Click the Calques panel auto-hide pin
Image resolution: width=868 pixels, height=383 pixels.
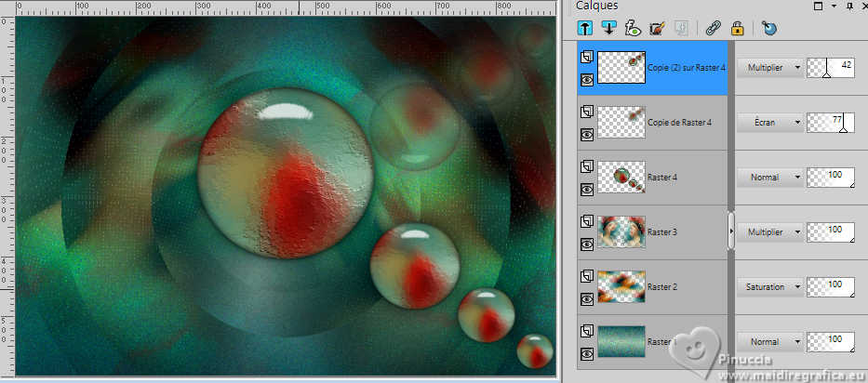coord(849,7)
